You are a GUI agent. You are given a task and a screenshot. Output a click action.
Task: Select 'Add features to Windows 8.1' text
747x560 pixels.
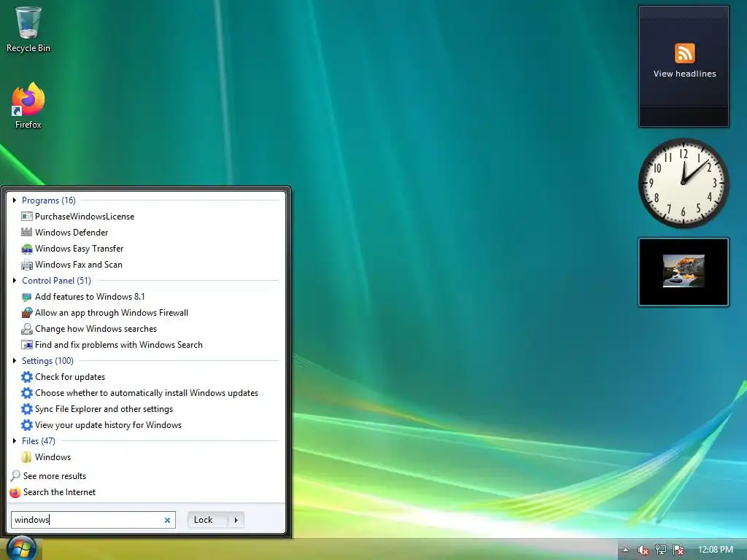coord(90,297)
